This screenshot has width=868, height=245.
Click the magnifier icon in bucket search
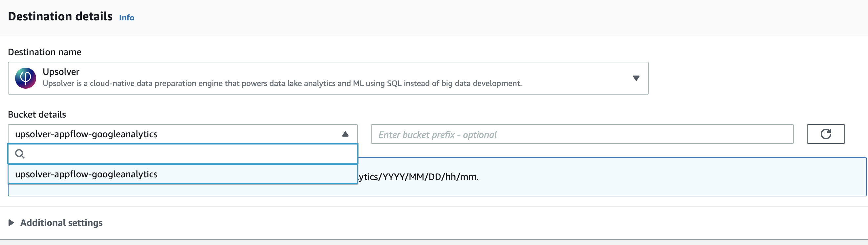pyautogui.click(x=20, y=154)
